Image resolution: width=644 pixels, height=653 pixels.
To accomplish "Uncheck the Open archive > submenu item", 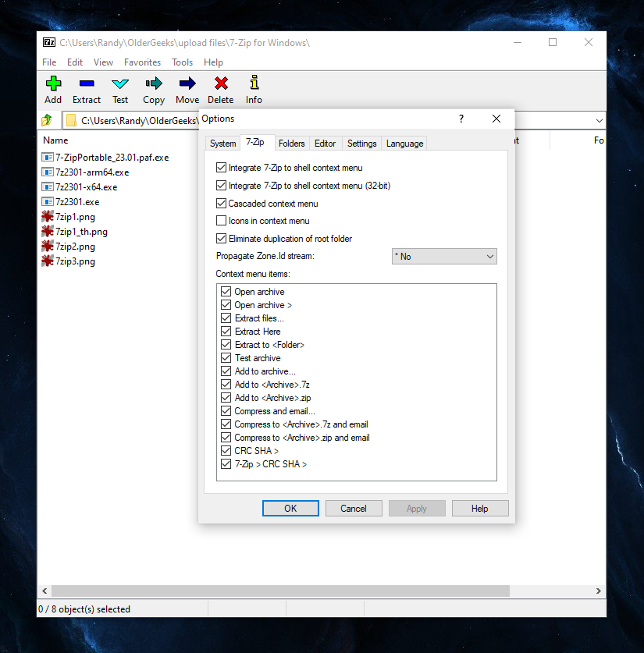I will coord(226,305).
